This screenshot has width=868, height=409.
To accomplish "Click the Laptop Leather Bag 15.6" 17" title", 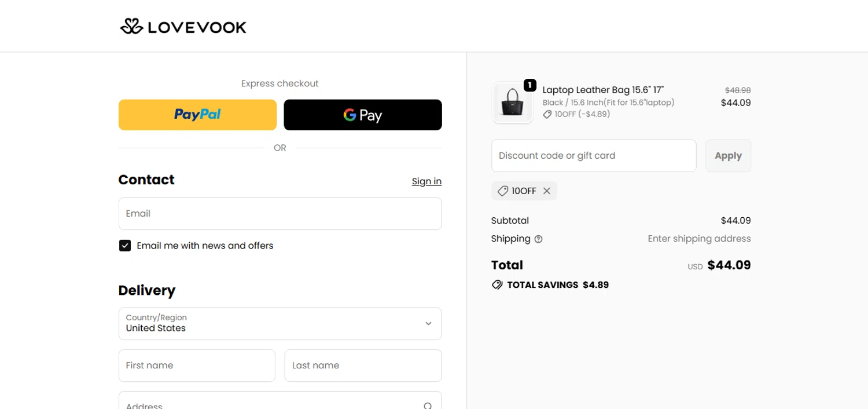I will [603, 90].
